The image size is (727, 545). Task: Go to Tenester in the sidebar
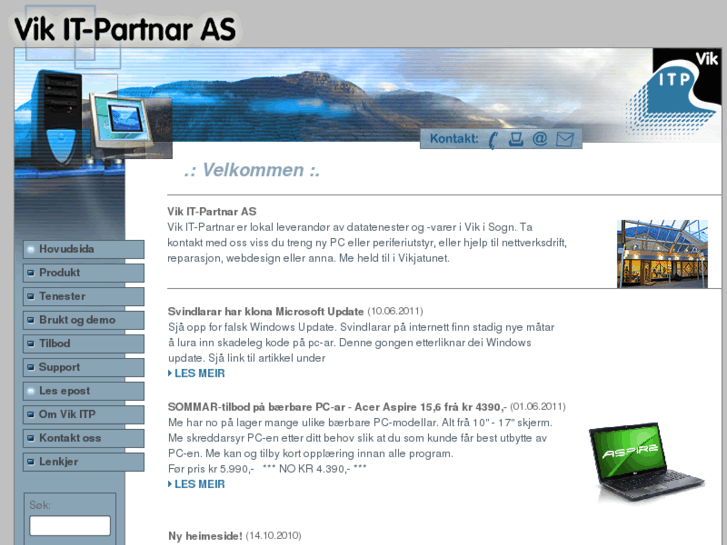point(83,296)
